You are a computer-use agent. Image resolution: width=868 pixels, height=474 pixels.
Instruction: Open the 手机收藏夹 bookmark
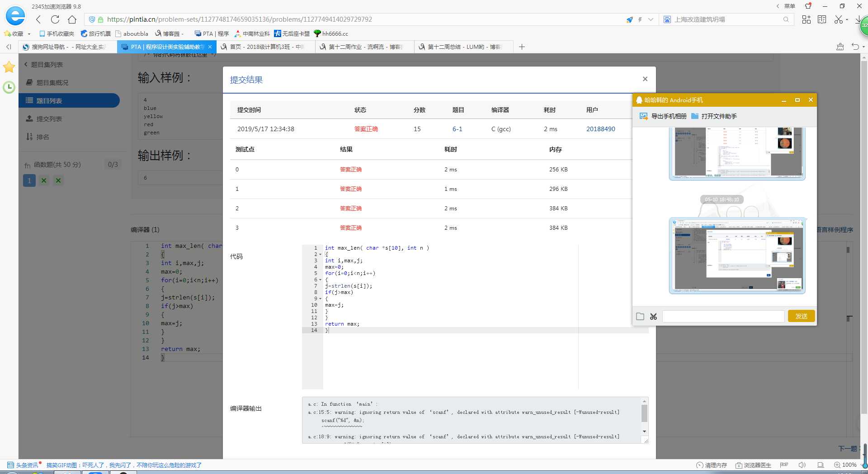(57, 34)
